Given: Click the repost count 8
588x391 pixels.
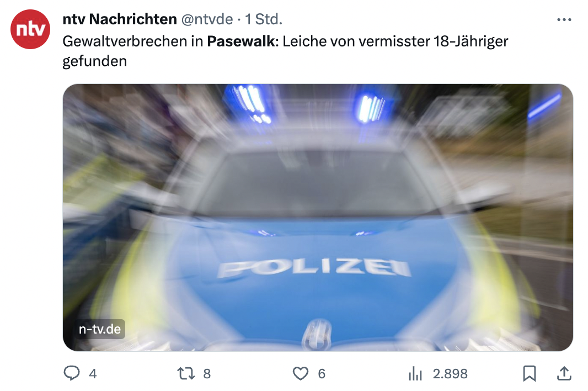Looking at the screenshot, I should click(x=207, y=374).
